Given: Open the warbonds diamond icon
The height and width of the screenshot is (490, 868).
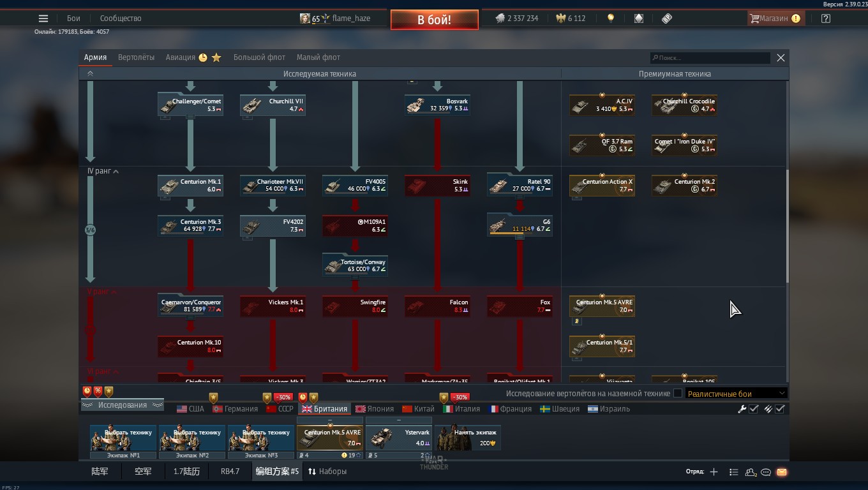Looking at the screenshot, I should 639,19.
